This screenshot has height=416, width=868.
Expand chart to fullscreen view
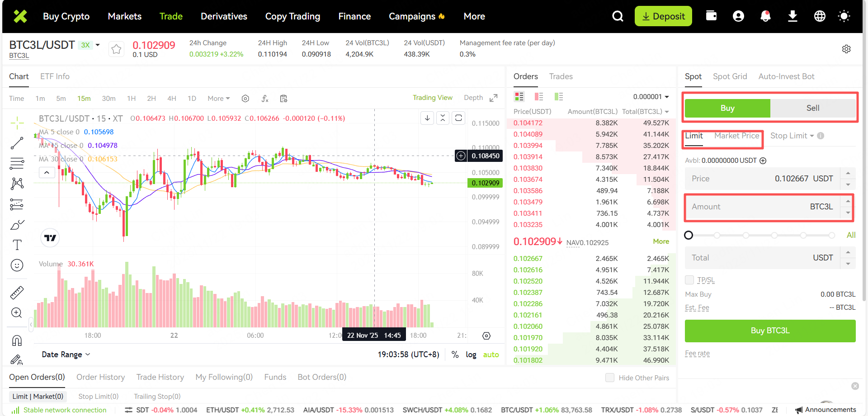(x=494, y=98)
